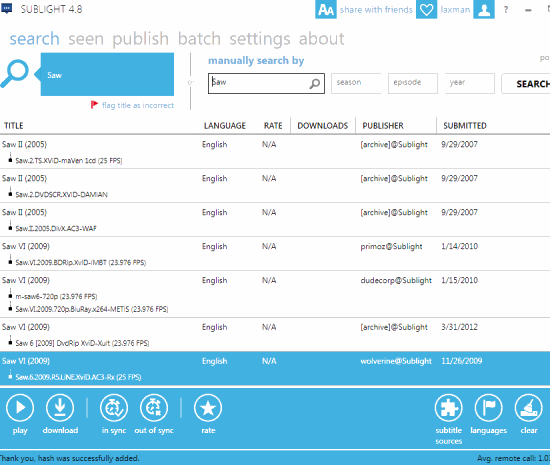This screenshot has width=550, height=465.
Task: Select release Saw.II.2005.DivX.AC3-WAF
Action: (56, 229)
